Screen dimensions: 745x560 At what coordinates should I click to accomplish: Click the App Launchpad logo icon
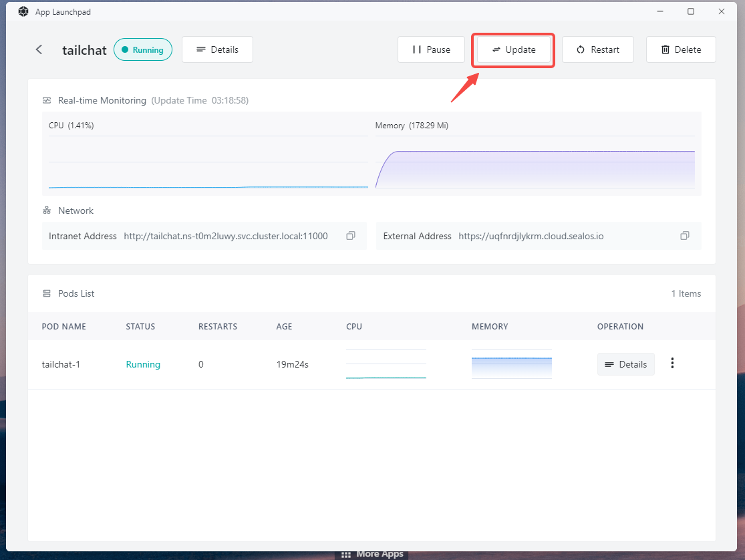(23, 11)
